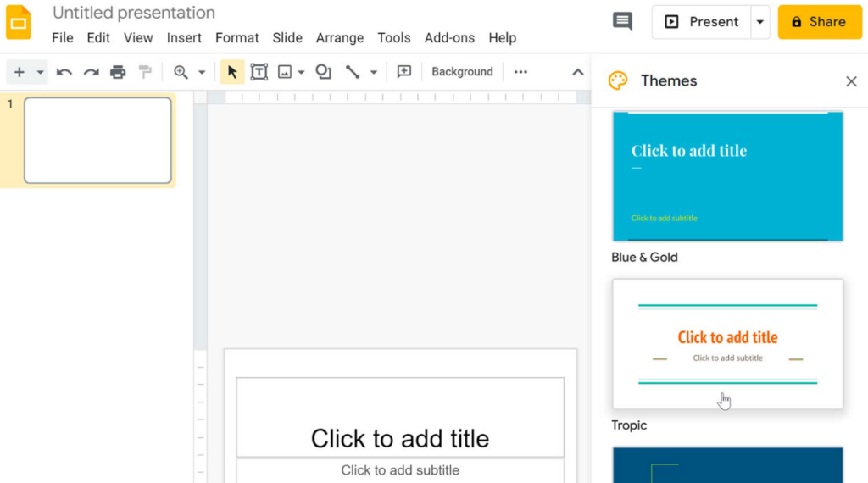Apply the Blue & Gold theme
The image size is (868, 483).
point(727,176)
